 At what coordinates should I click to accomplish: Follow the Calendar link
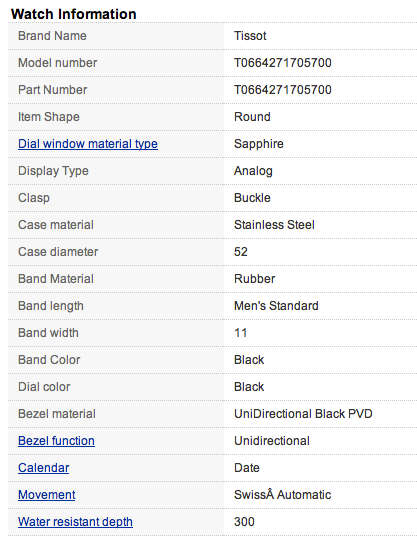point(44,468)
